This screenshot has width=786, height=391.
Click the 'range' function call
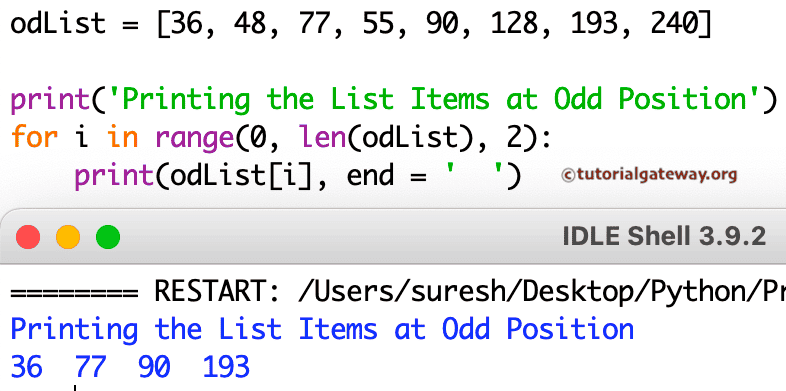coord(194,139)
